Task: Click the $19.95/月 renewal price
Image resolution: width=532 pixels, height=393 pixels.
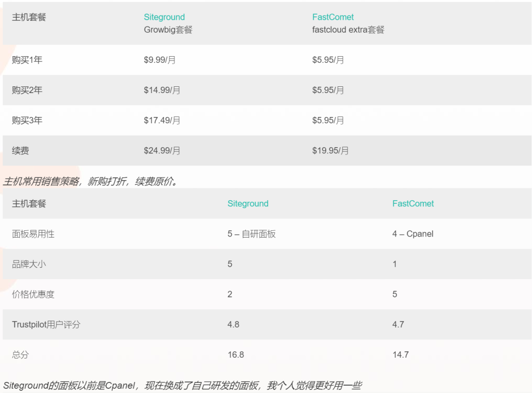Action: pos(330,151)
